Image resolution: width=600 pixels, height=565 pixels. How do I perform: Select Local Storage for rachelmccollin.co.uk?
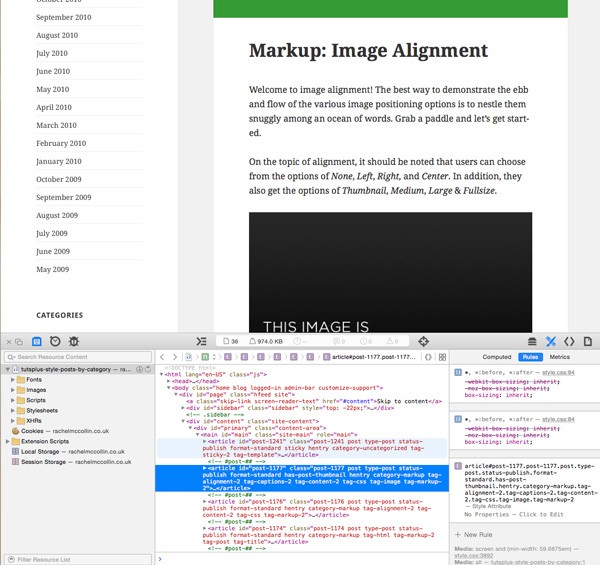point(68,451)
